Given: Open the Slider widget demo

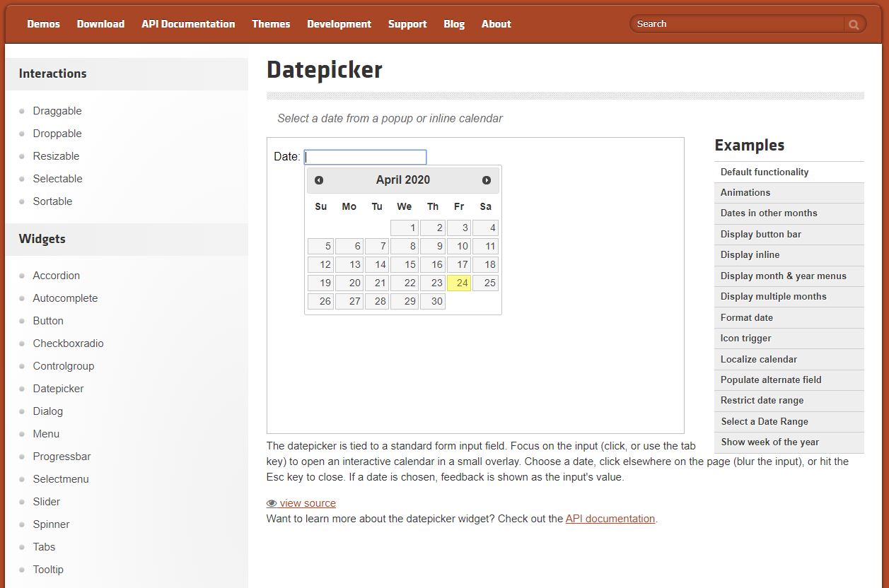Looking at the screenshot, I should coord(46,502).
